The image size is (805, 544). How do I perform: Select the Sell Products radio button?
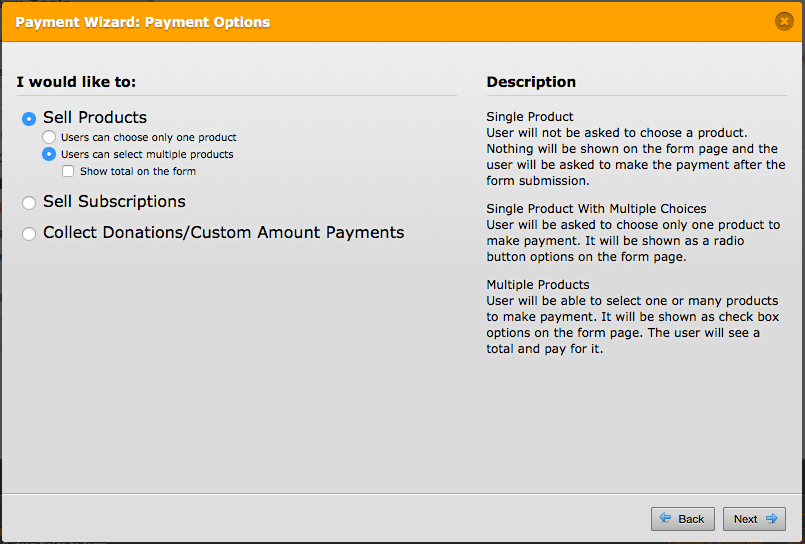tap(29, 119)
